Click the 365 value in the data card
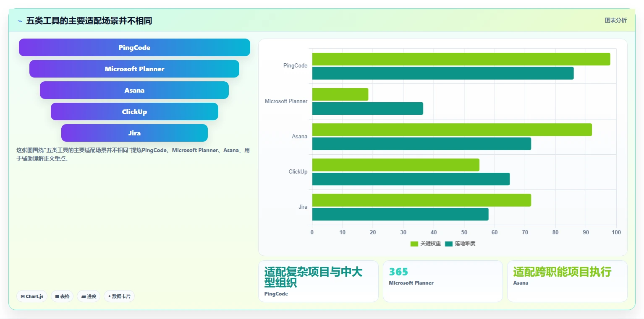Viewport: 644px width, 319px height. tap(398, 272)
